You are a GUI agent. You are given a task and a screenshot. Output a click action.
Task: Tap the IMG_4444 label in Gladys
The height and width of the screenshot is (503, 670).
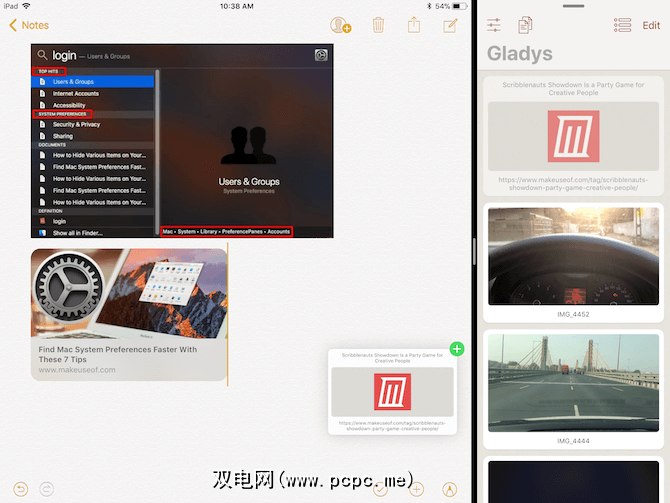point(573,441)
